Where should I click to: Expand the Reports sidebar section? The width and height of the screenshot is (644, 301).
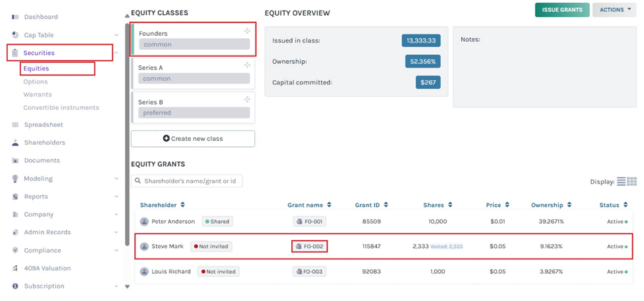116,196
